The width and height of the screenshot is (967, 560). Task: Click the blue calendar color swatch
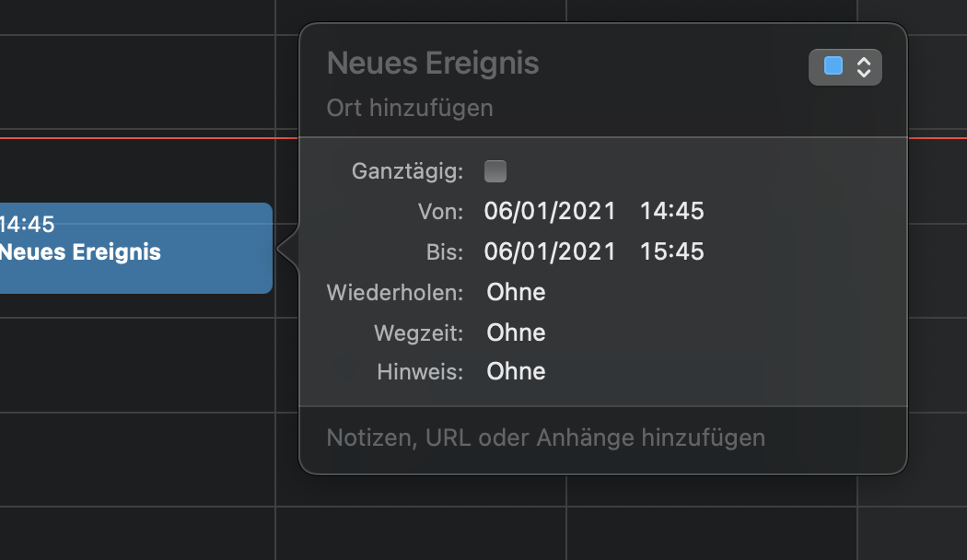pos(833,66)
